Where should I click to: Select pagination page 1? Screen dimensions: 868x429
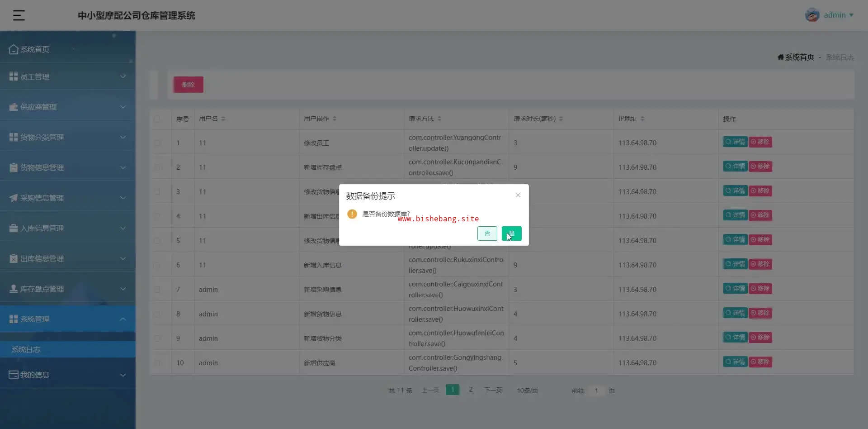[453, 390]
